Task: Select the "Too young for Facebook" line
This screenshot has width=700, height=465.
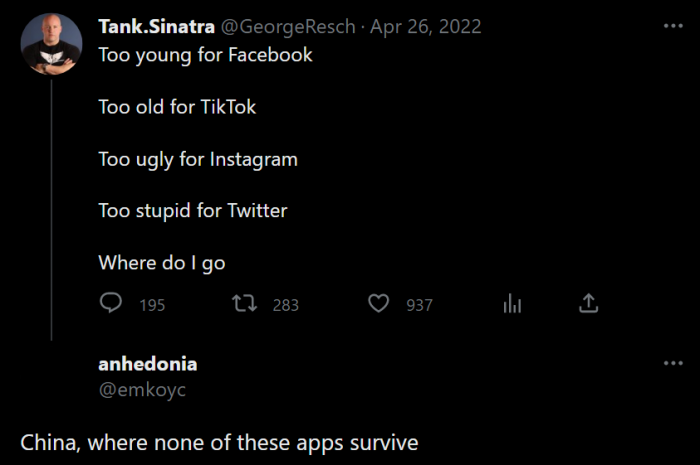Action: pos(205,55)
